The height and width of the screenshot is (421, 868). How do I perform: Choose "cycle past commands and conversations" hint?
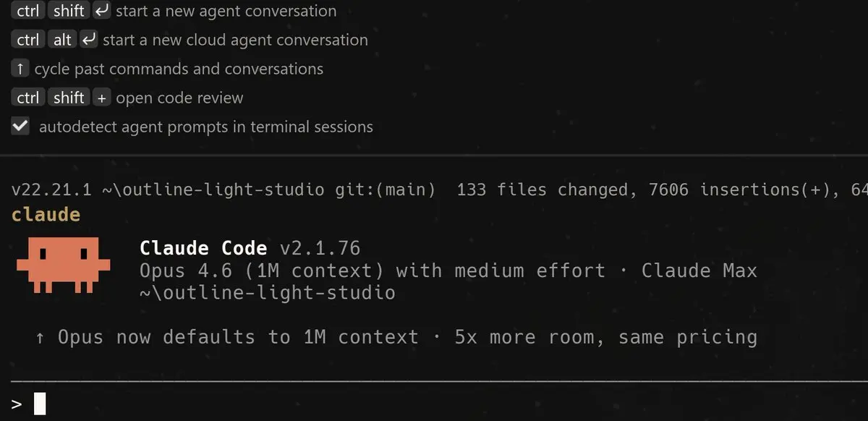coord(179,69)
